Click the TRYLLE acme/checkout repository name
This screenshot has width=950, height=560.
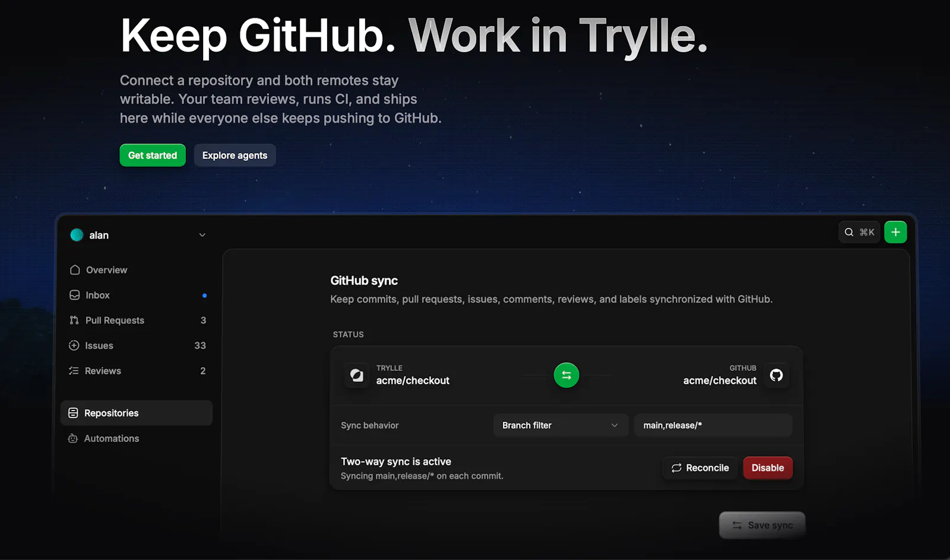(x=413, y=381)
